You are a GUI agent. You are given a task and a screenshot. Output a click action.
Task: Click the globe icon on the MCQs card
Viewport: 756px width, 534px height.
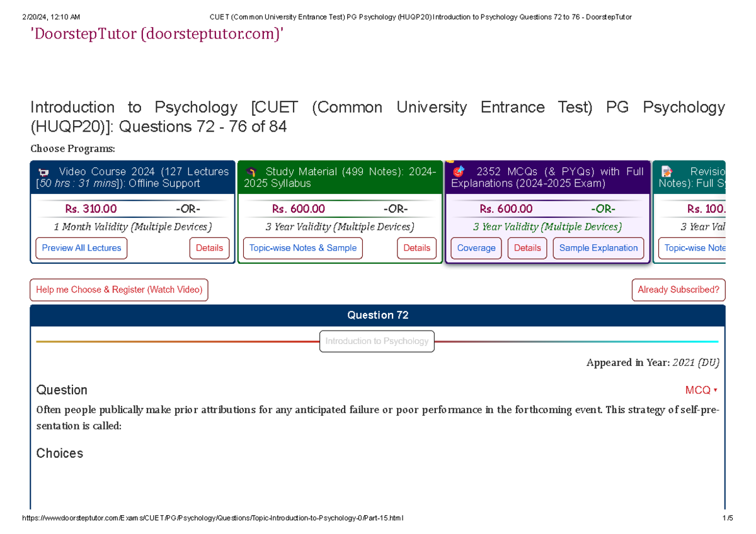[x=459, y=171]
